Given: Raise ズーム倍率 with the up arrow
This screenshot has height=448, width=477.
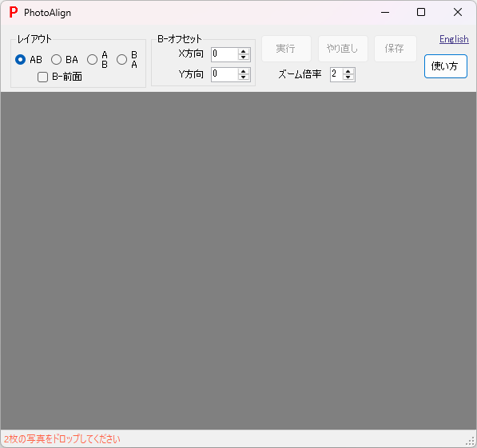Looking at the screenshot, I should pyautogui.click(x=348, y=72).
